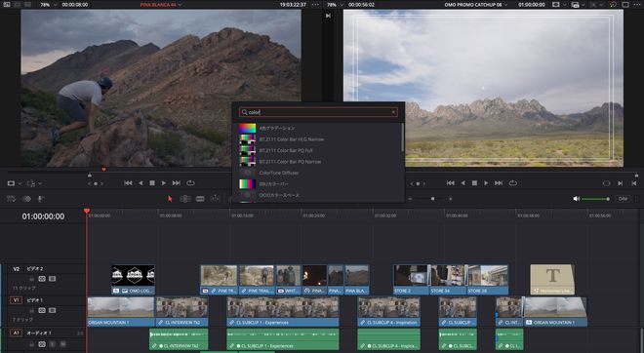The image size is (644, 353).
Task: Disable ビデオ 1 video track
Action: [52, 310]
